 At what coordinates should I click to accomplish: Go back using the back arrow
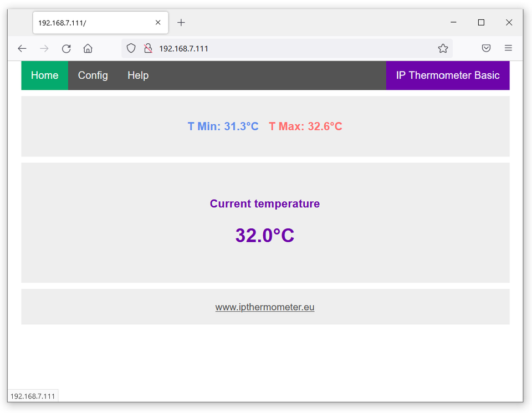point(22,48)
